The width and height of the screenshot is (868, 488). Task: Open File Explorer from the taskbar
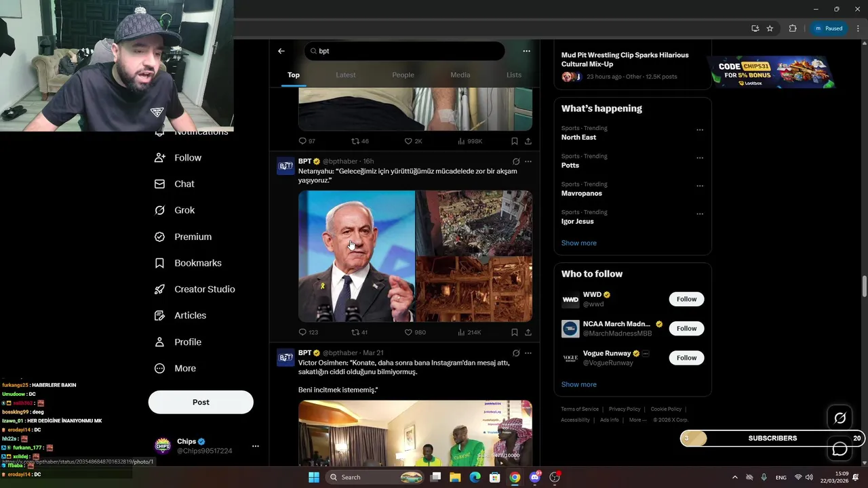tap(455, 477)
